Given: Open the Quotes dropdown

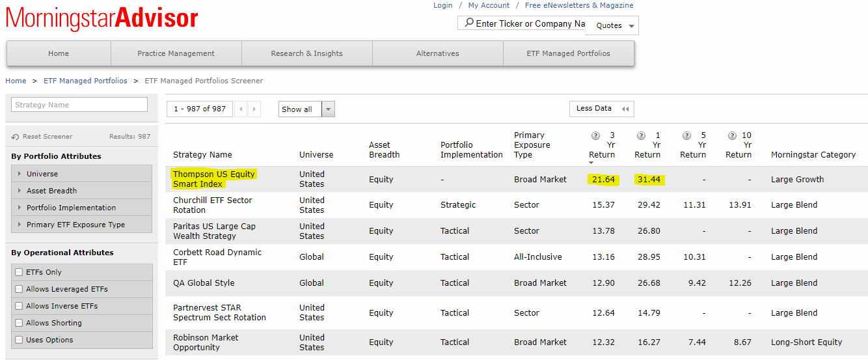Looking at the screenshot, I should point(612,25).
